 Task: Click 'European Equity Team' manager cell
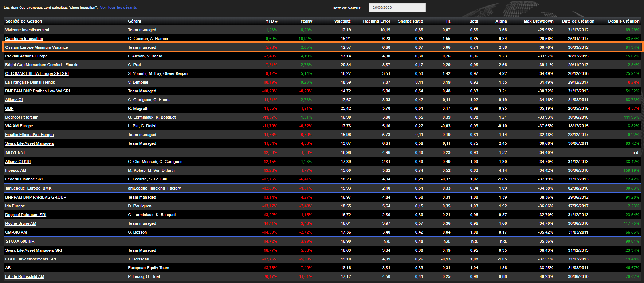click(149, 268)
